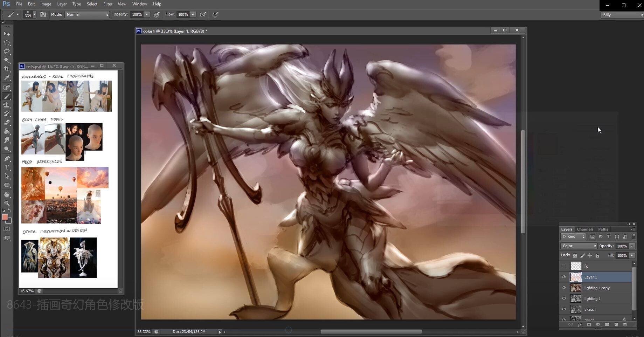Open the Filter menu

coord(108,4)
